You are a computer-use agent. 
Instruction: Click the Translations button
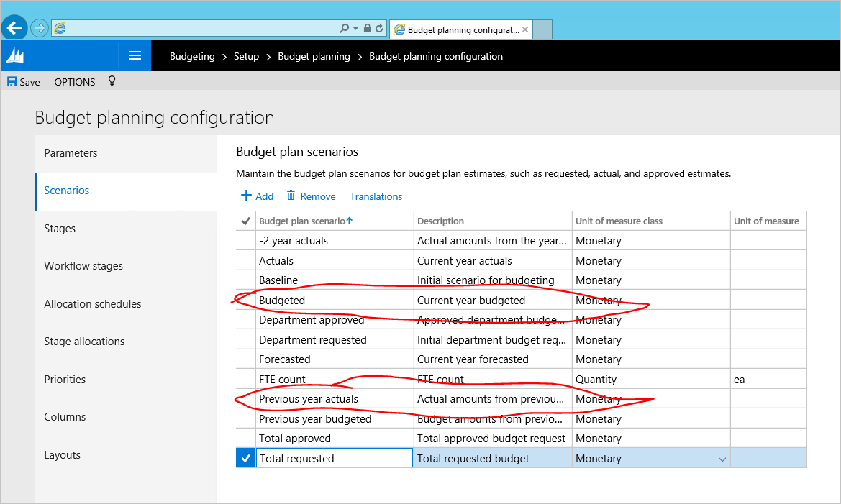(376, 197)
